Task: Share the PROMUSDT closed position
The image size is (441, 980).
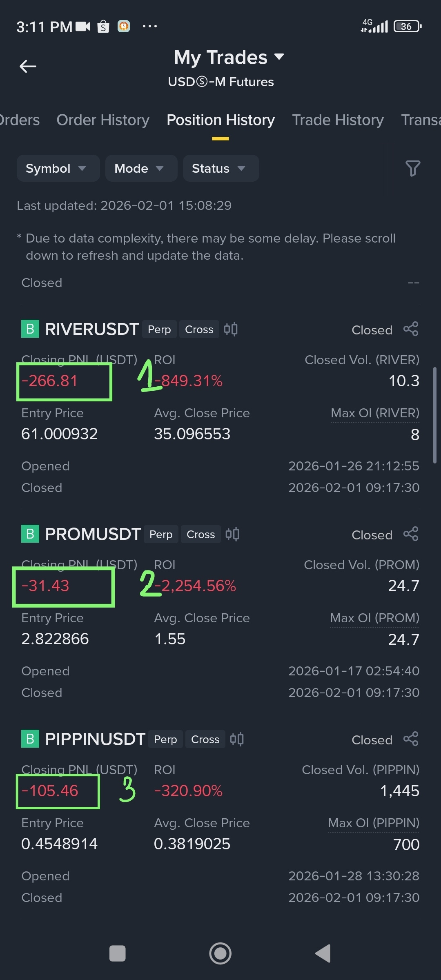Action: tap(411, 534)
